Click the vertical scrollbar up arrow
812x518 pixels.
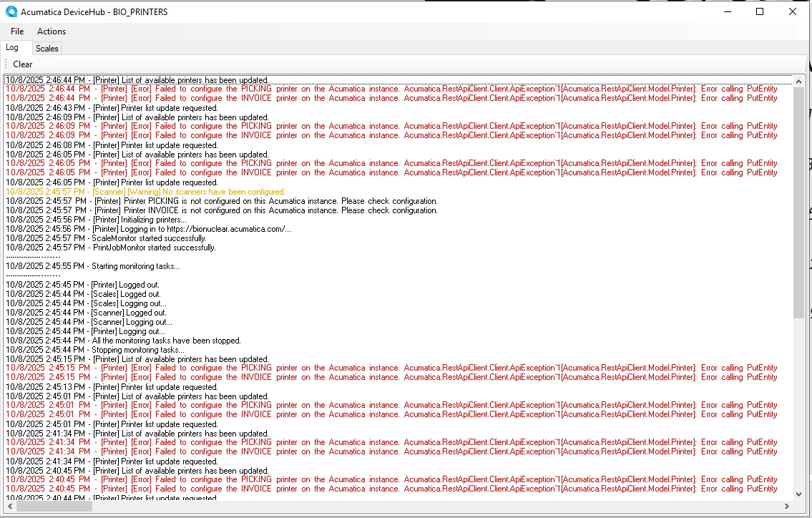pos(798,82)
